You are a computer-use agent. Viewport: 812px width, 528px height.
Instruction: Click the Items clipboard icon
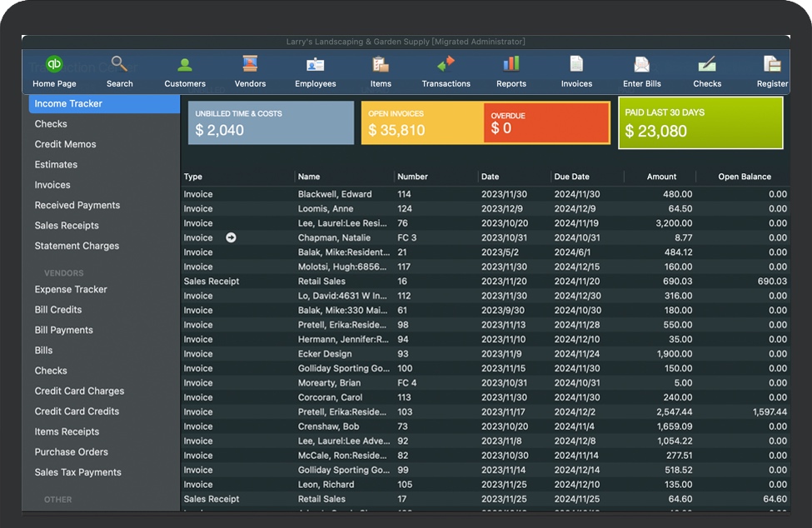[381, 65]
